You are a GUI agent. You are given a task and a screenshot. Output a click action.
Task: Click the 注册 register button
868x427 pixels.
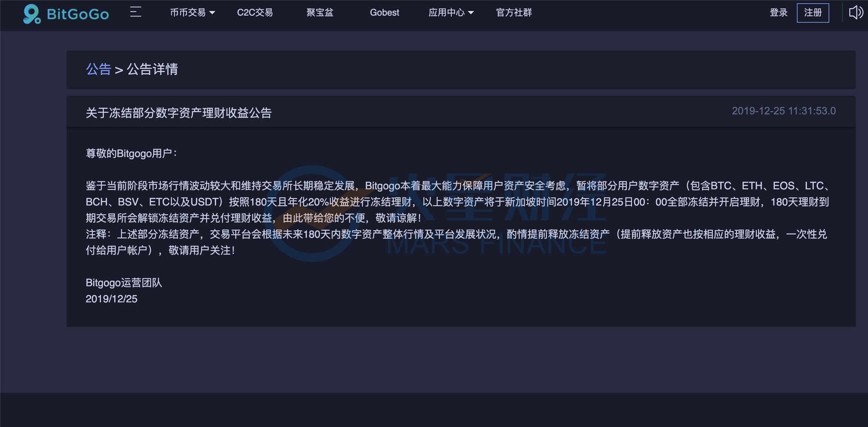pos(813,13)
